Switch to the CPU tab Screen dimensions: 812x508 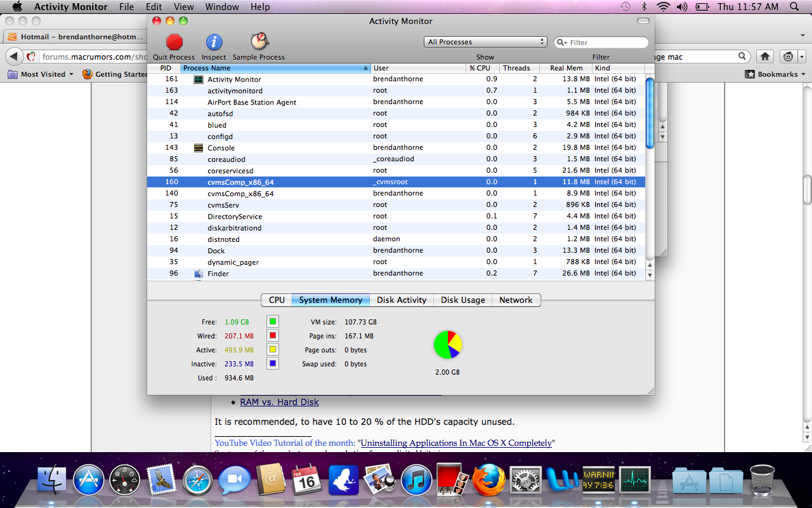[x=277, y=300]
